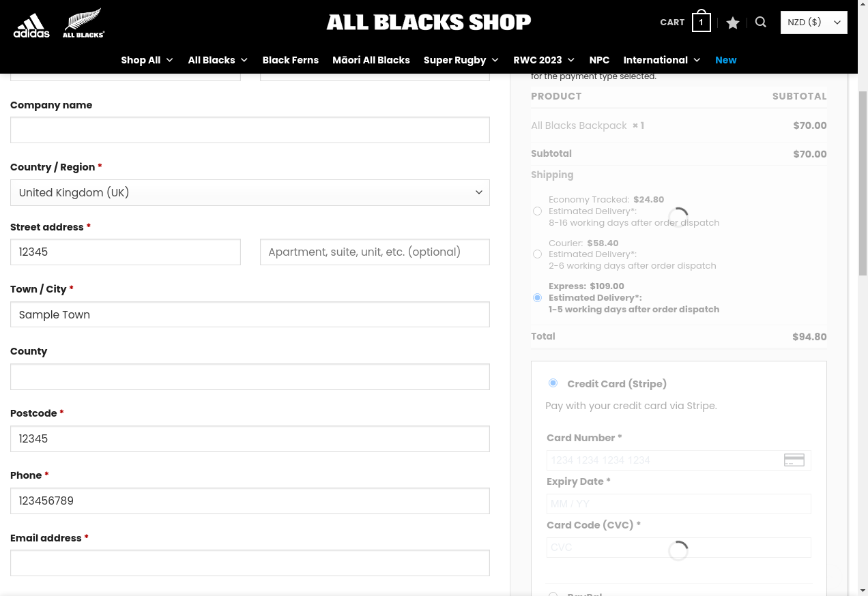The height and width of the screenshot is (596, 868).
Task: Select Credit Card (Stripe) payment
Action: (553, 383)
